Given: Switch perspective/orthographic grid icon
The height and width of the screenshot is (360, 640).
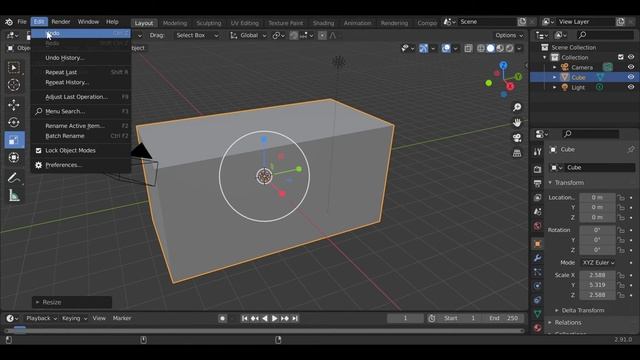Looking at the screenshot, I should click(517, 153).
